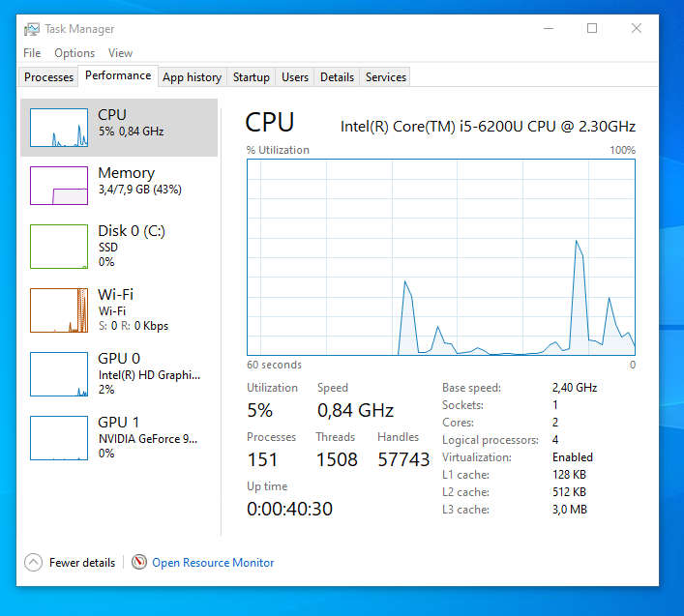The width and height of the screenshot is (684, 616).
Task: Click the 1508 threads count
Action: tap(337, 459)
